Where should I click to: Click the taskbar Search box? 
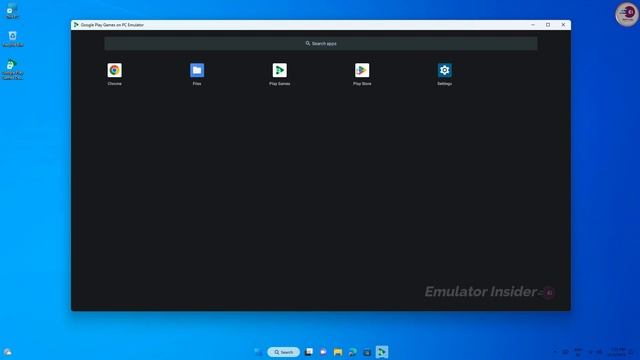(283, 352)
